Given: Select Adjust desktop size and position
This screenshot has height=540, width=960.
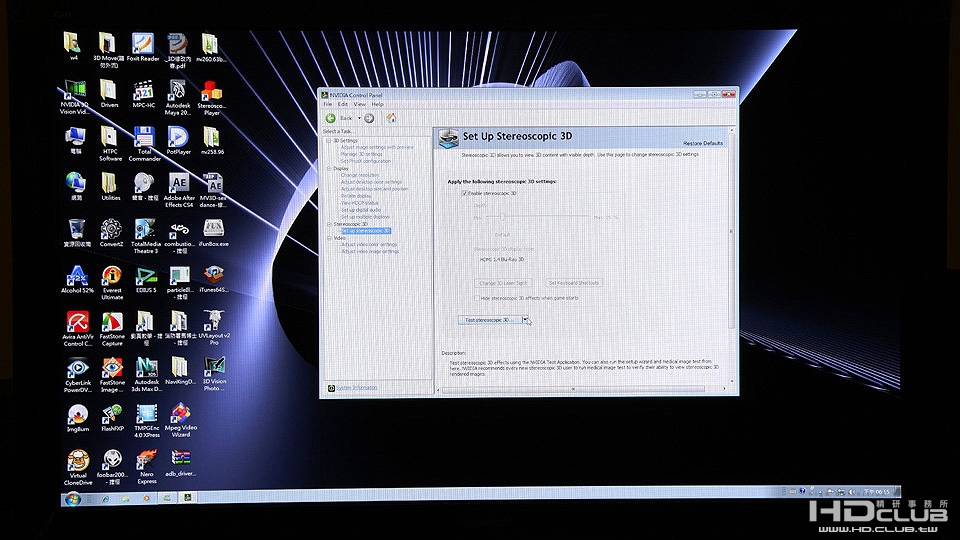Looking at the screenshot, I should click(375, 189).
